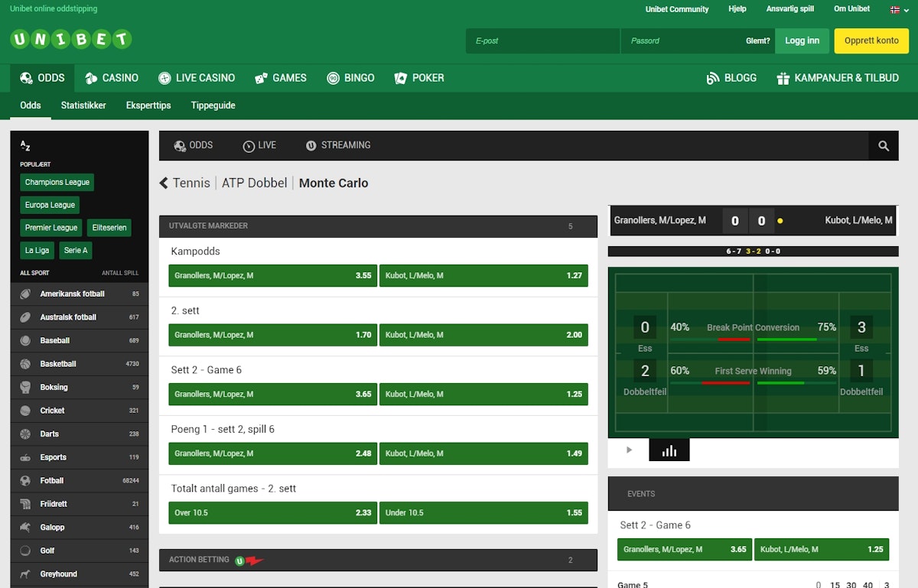The image size is (918, 588).
Task: Bet Kampodds Granollers/Lopez at 3.55
Action: point(272,275)
